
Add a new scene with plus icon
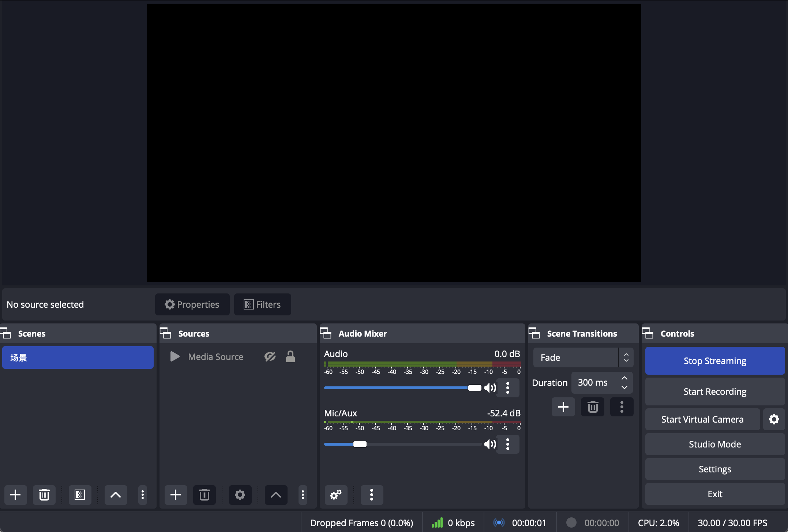(15, 495)
